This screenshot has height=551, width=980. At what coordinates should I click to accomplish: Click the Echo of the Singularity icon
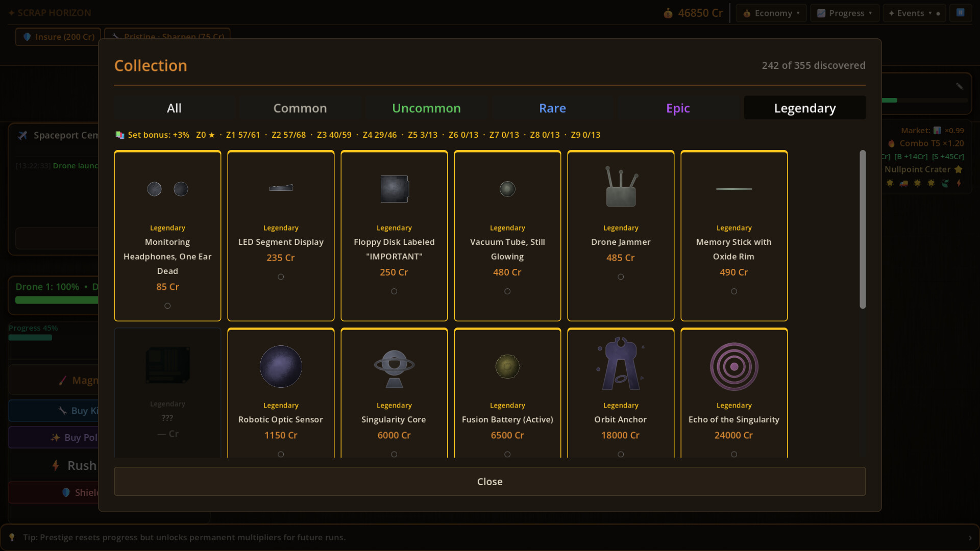734,366
